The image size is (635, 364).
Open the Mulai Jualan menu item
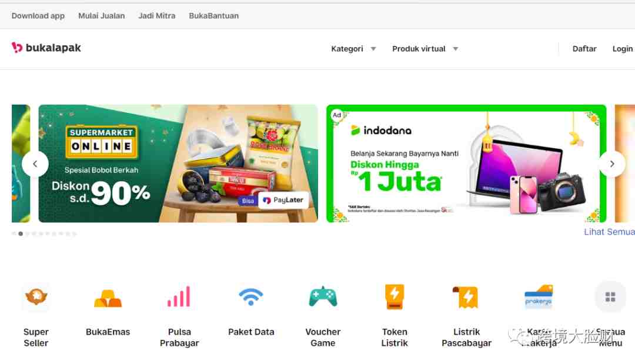(101, 16)
